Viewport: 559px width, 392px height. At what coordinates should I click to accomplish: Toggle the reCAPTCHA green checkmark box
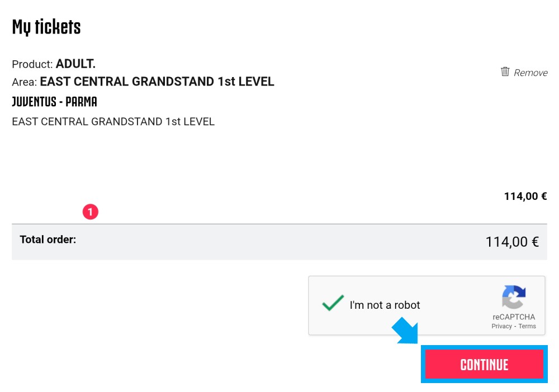click(333, 303)
